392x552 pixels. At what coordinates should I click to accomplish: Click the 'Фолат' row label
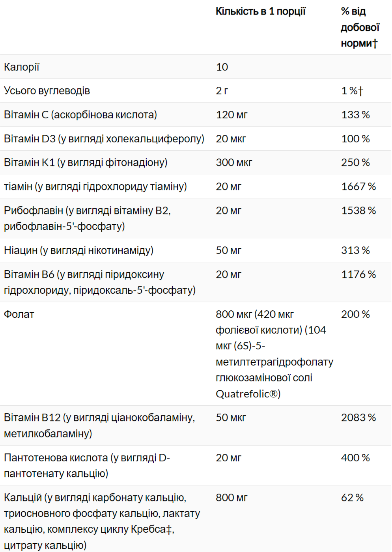(19, 314)
